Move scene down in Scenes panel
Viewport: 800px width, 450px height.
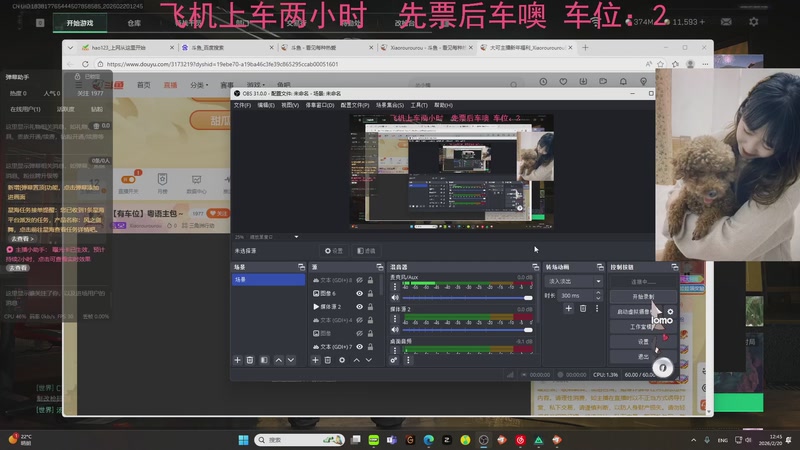point(291,360)
